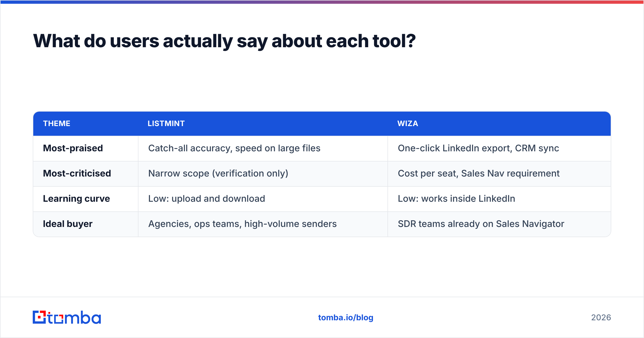
Task: Click the Learning curve row label
Action: (x=76, y=199)
